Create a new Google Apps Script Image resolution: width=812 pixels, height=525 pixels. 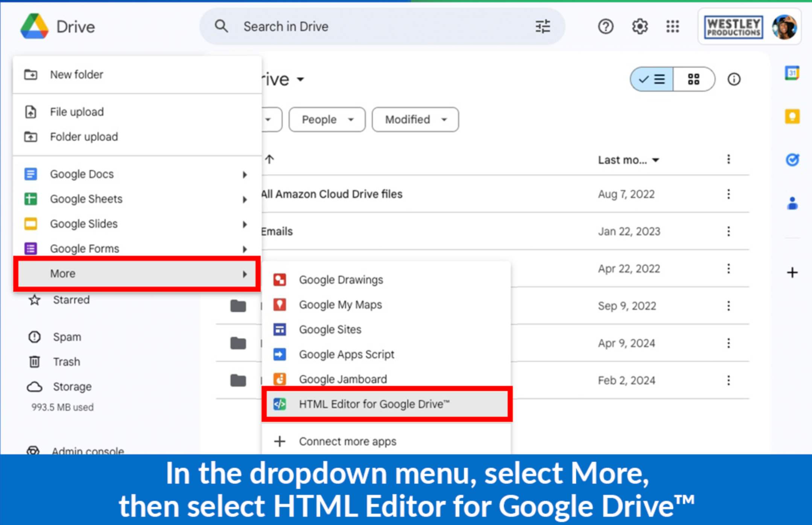click(386, 354)
